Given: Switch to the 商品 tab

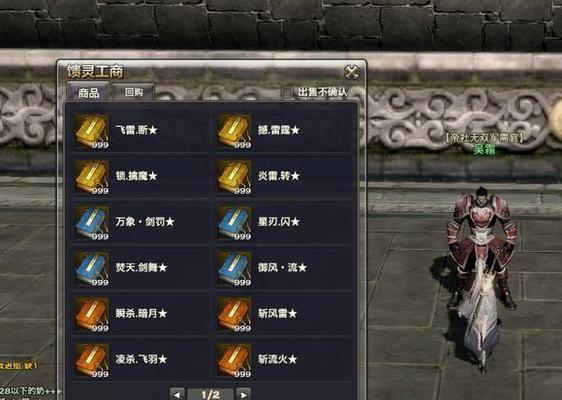Looking at the screenshot, I should pyautogui.click(x=88, y=92).
